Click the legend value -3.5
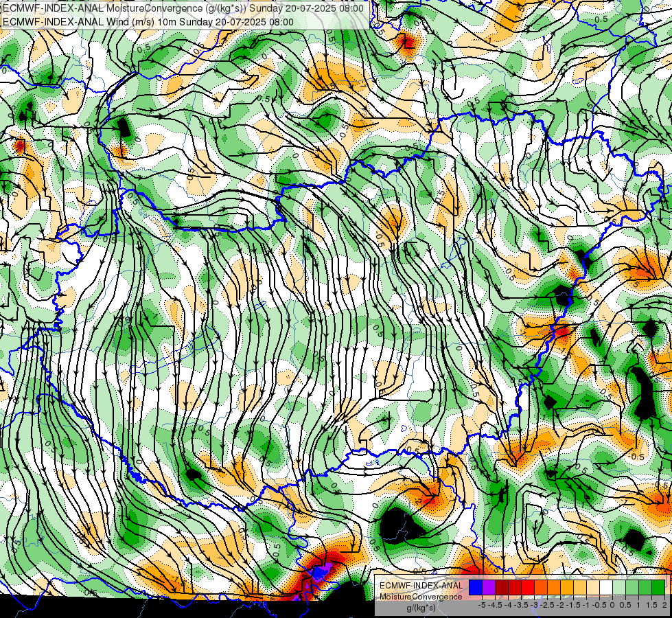This screenshot has height=618, width=672. tap(521, 605)
